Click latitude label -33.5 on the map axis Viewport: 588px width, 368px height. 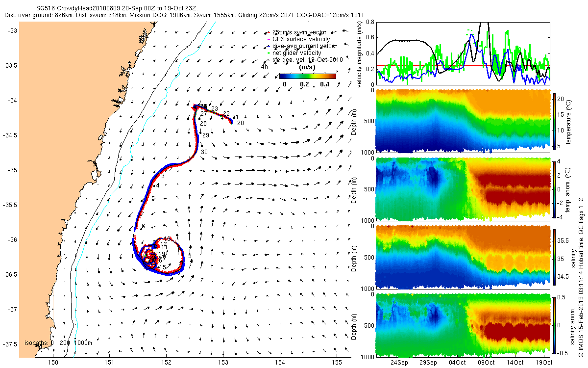(x=10, y=65)
